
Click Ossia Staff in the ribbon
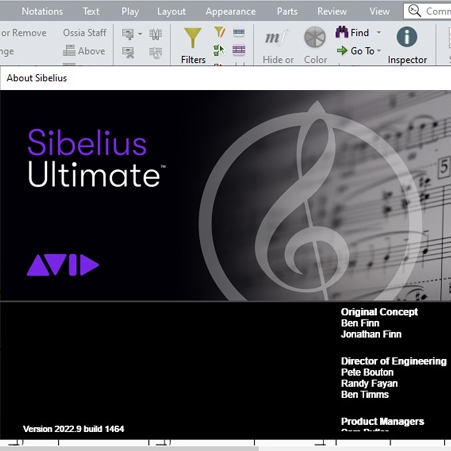coord(85,33)
